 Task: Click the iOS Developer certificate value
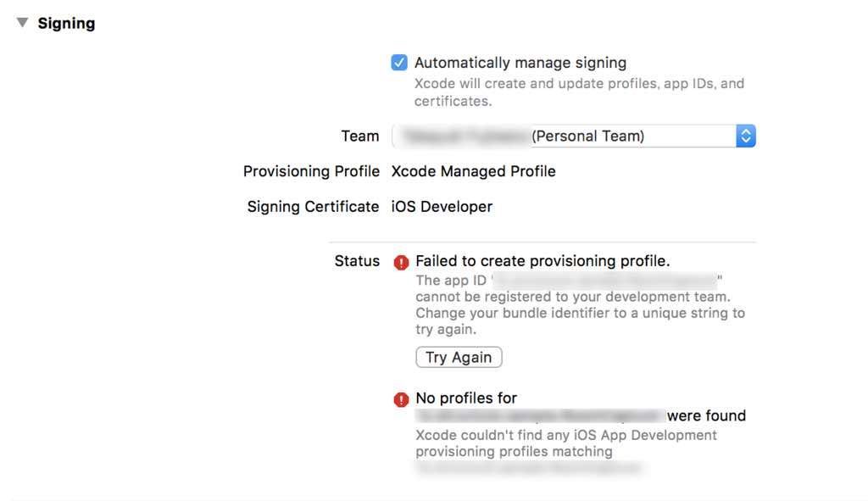coord(442,207)
